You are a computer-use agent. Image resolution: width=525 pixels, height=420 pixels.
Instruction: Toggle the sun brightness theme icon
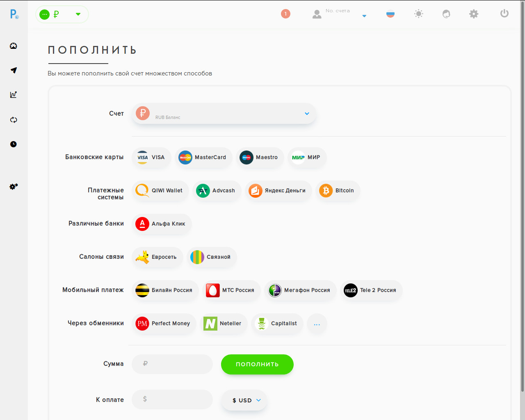coord(419,14)
